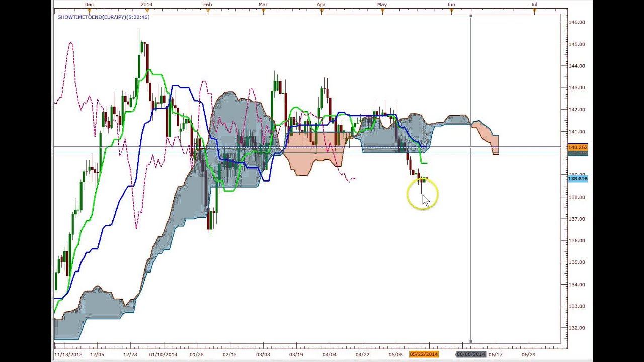Image resolution: width=644 pixels, height=362 pixels.
Task: Click the 135.00 price level label
Action: click(x=576, y=262)
